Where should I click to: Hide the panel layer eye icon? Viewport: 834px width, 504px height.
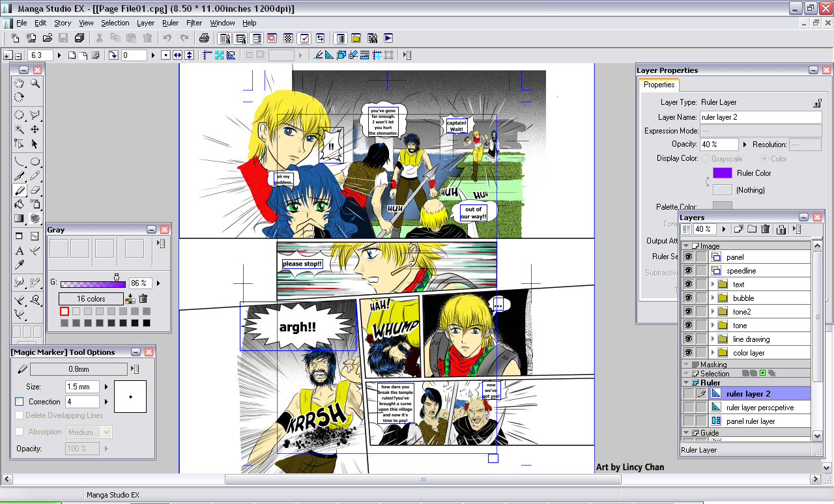[688, 257]
